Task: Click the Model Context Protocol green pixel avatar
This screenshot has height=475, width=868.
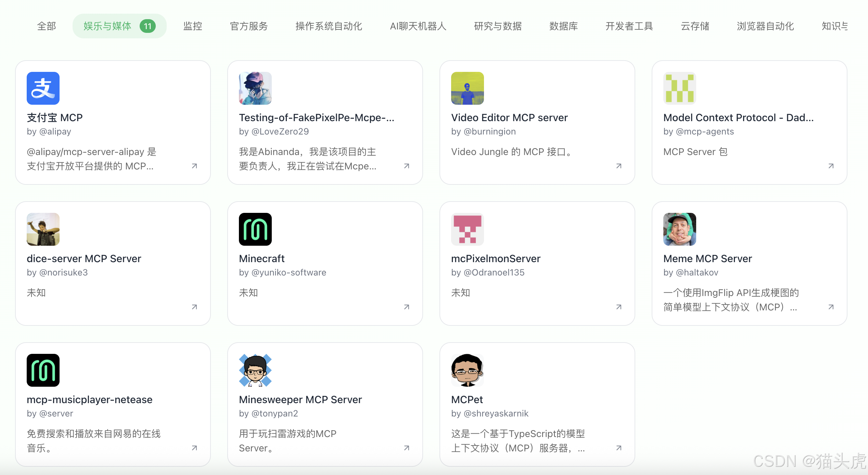Action: click(680, 88)
